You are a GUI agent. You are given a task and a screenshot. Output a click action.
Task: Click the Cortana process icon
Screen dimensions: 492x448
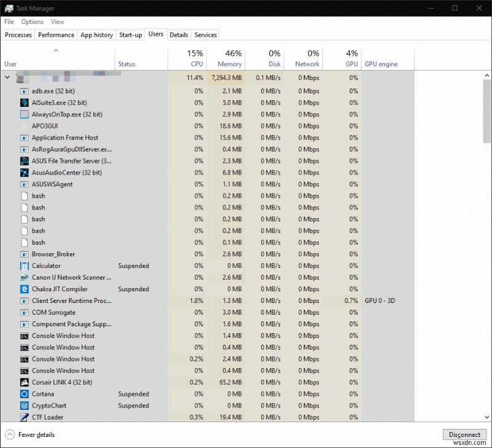point(25,394)
